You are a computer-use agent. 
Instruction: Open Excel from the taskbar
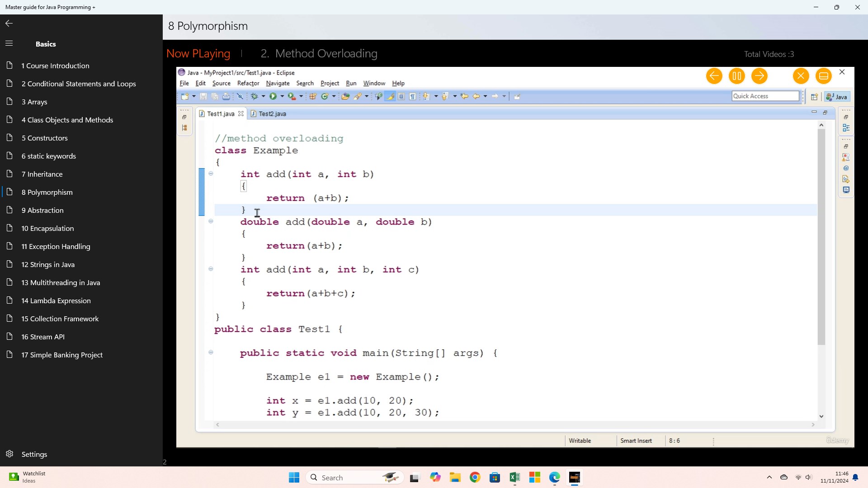coord(514,478)
